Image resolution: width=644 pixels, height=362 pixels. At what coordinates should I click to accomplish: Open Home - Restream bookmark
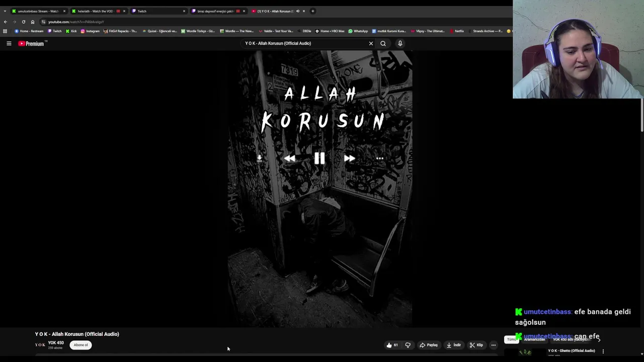[x=29, y=31]
